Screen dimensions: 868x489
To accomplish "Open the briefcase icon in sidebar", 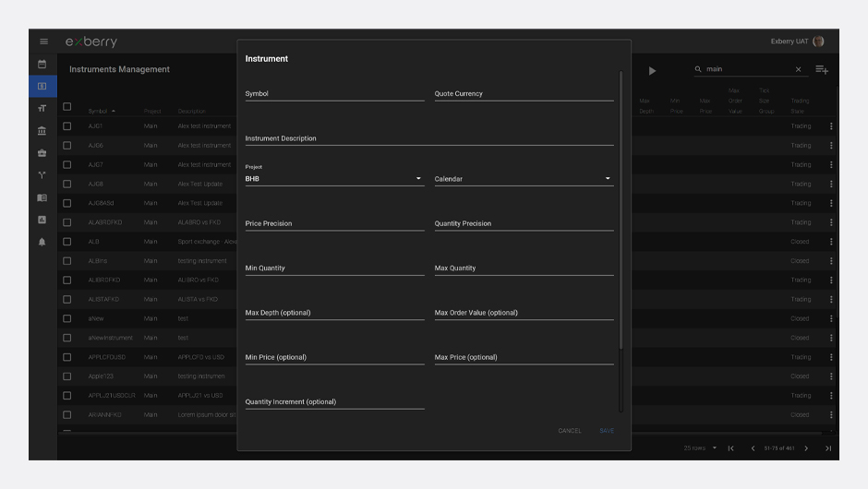I will (42, 153).
